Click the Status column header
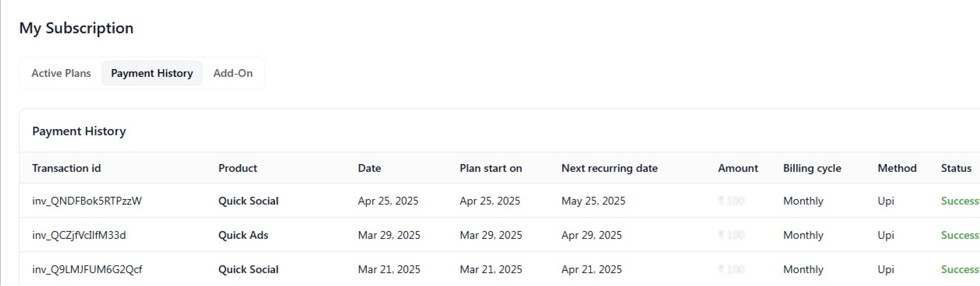 pyautogui.click(x=955, y=168)
